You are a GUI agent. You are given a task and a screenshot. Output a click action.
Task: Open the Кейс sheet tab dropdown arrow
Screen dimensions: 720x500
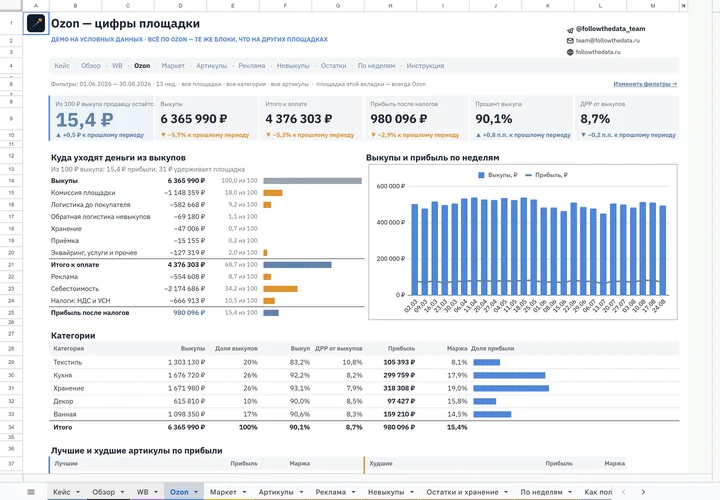point(78,492)
